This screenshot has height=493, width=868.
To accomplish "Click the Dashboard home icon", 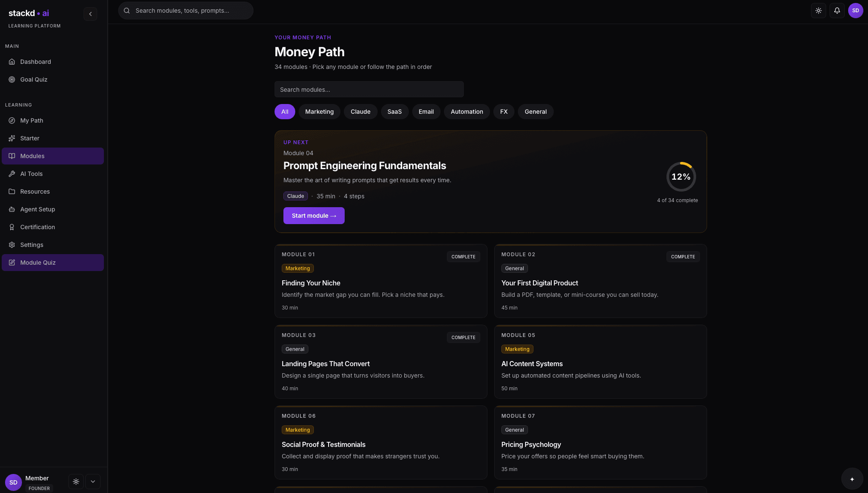I will point(12,62).
